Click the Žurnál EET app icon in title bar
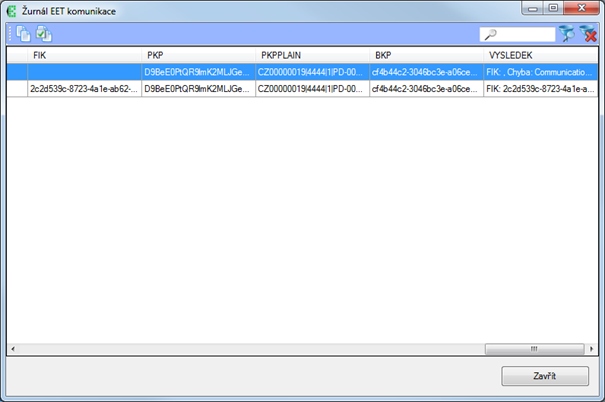This screenshot has width=605, height=402. click(11, 10)
